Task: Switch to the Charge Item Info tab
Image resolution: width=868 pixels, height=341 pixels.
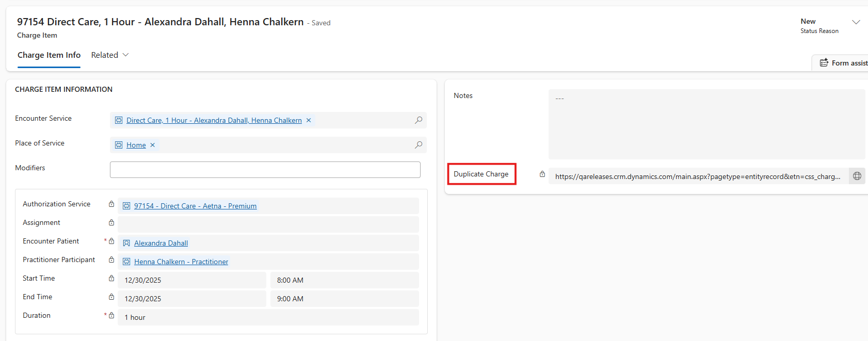Action: 49,55
